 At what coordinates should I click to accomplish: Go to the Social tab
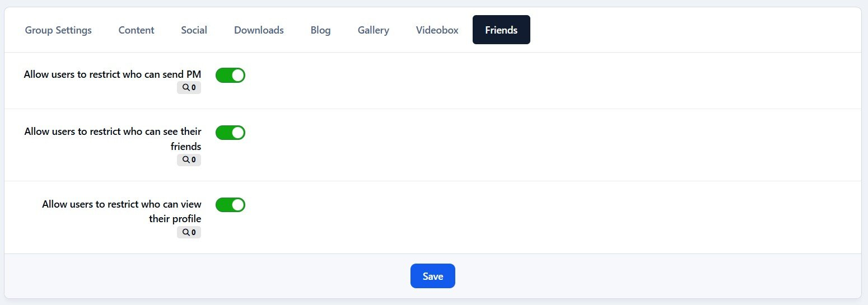pyautogui.click(x=194, y=30)
